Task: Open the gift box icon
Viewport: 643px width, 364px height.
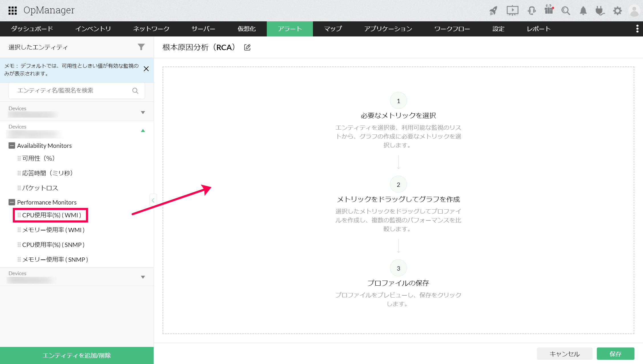Action: tap(549, 10)
